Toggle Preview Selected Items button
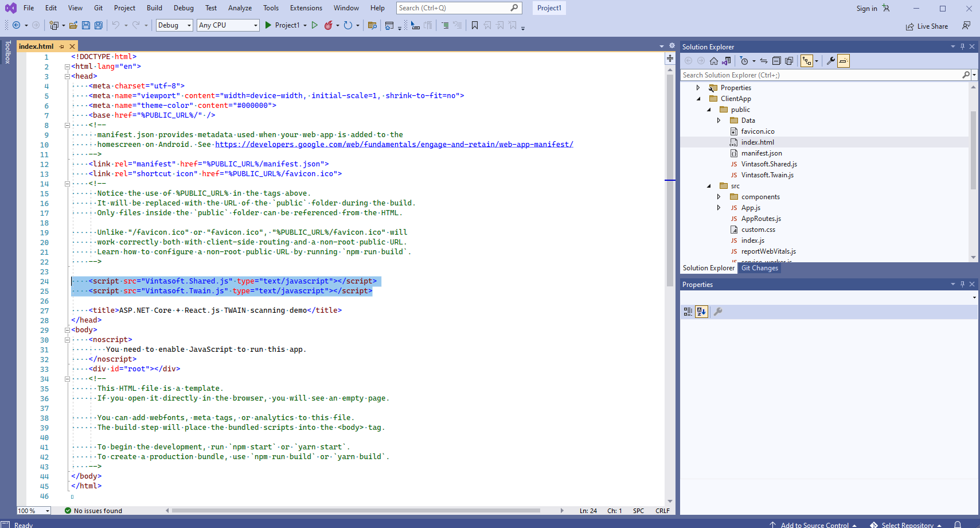 843,61
